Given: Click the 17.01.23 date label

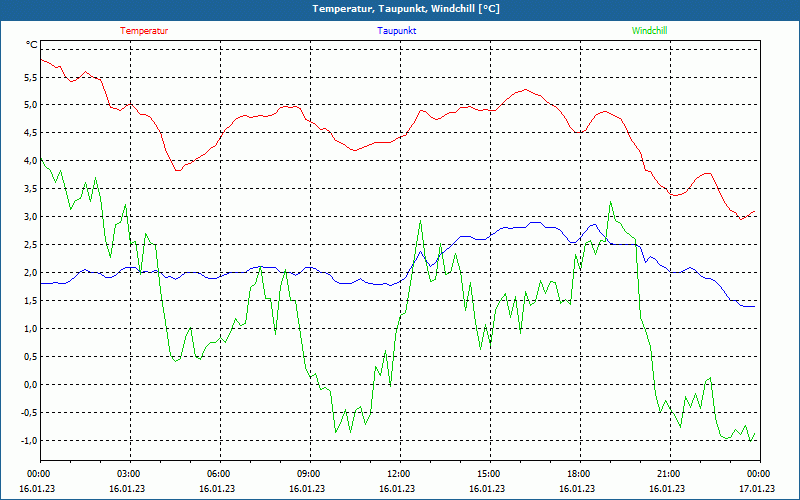Looking at the screenshot, I should pyautogui.click(x=757, y=488).
